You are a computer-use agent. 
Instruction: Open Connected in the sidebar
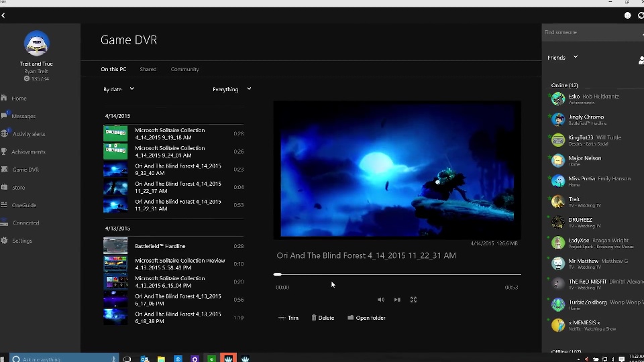[x=26, y=223]
